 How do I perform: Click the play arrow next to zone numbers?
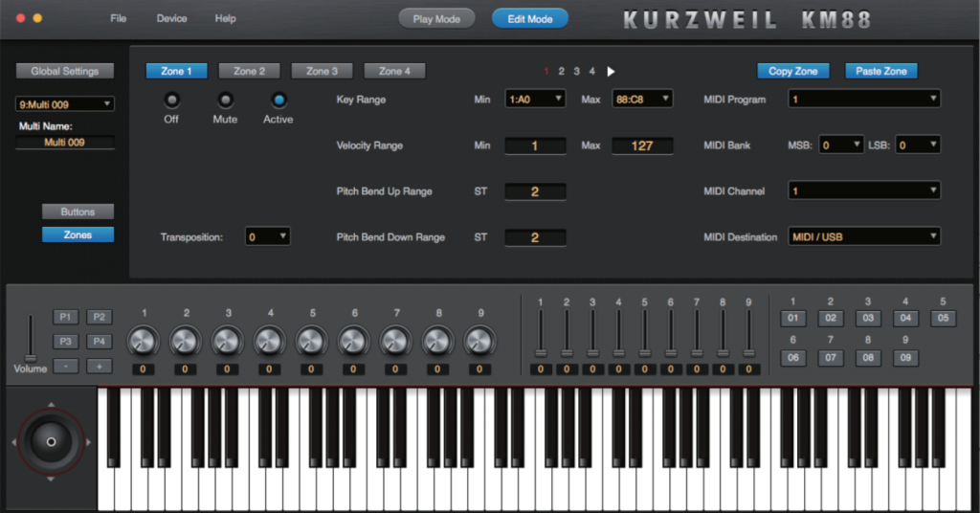pyautogui.click(x=611, y=71)
